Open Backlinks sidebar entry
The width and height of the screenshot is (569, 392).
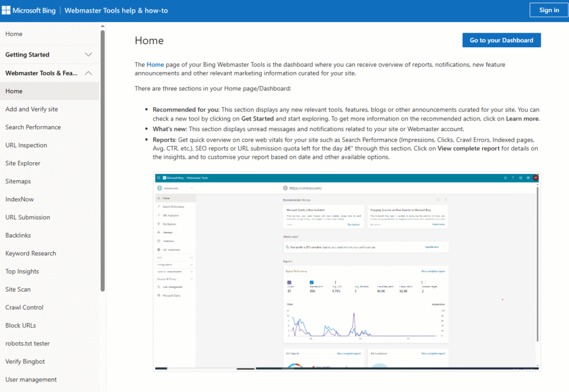click(18, 235)
